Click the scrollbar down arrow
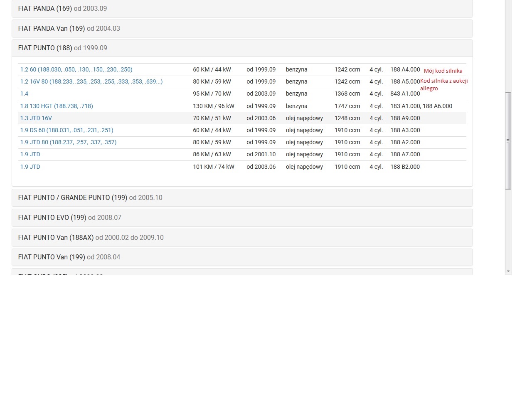The width and height of the screenshot is (532, 409). pyautogui.click(x=508, y=271)
